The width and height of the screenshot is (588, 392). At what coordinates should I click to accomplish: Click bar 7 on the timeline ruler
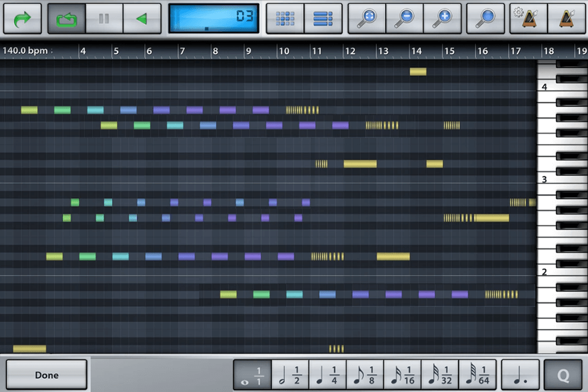click(x=183, y=51)
